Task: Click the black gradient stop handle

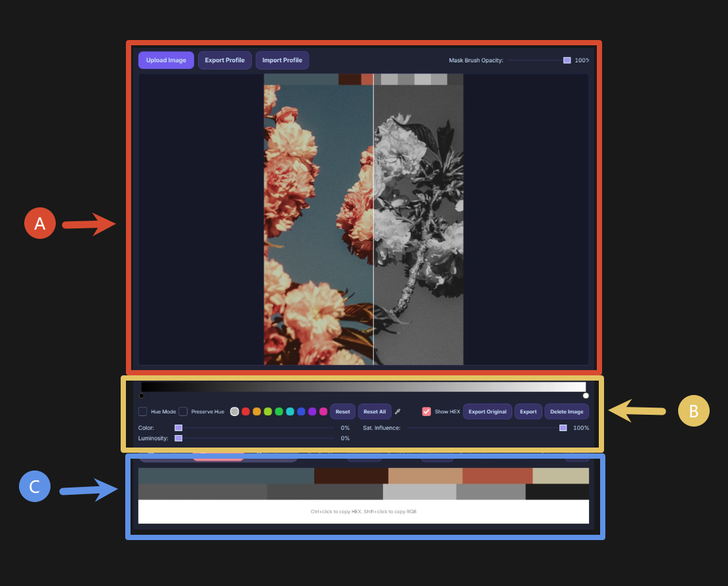Action: click(x=142, y=396)
